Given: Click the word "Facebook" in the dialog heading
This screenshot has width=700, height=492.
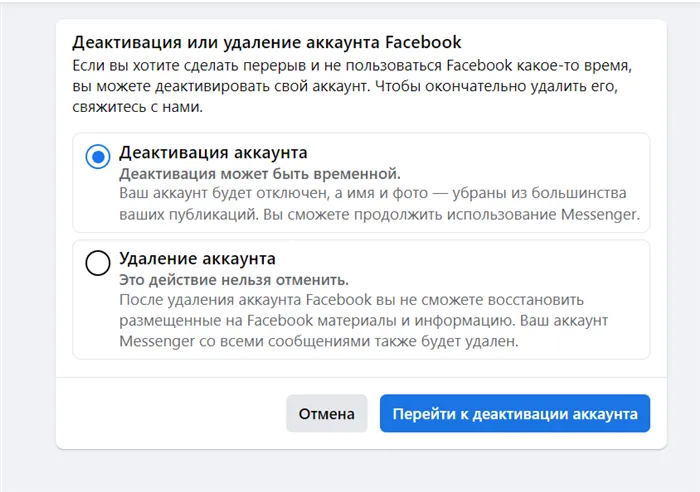Looking at the screenshot, I should pyautogui.click(x=423, y=42).
